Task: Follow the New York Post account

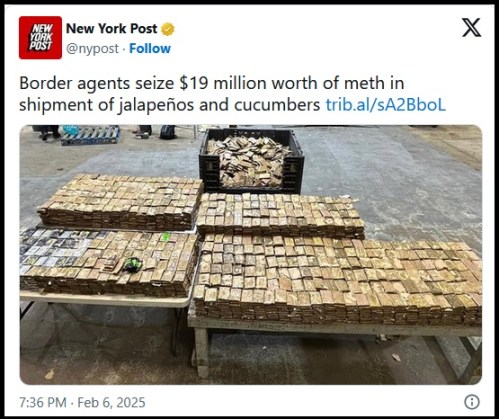Action: point(150,49)
